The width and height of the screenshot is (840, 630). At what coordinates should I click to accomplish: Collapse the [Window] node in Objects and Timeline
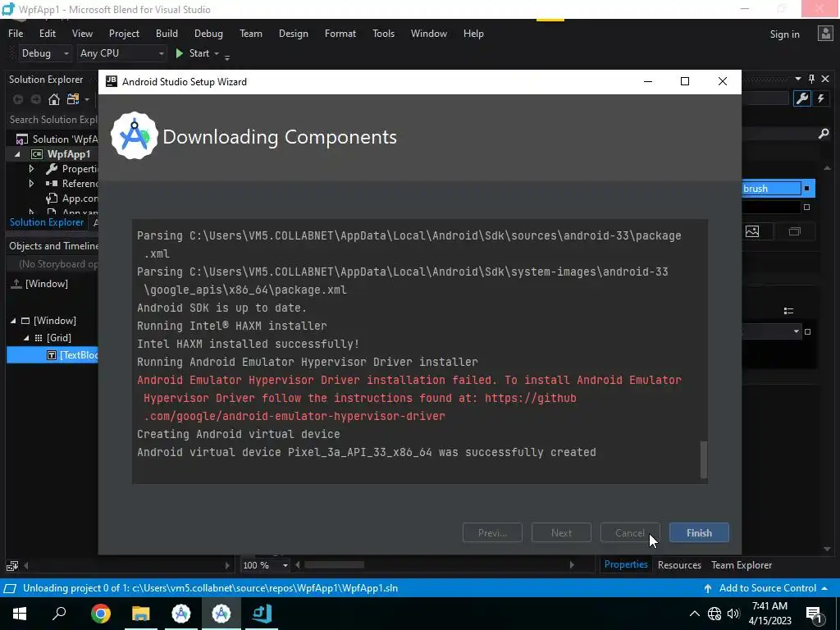pyautogui.click(x=13, y=321)
